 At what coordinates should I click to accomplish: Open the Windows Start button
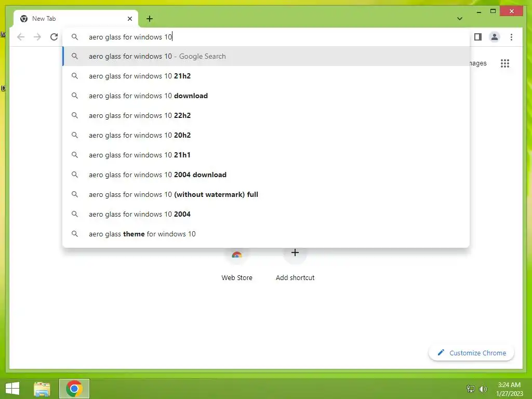[12, 388]
